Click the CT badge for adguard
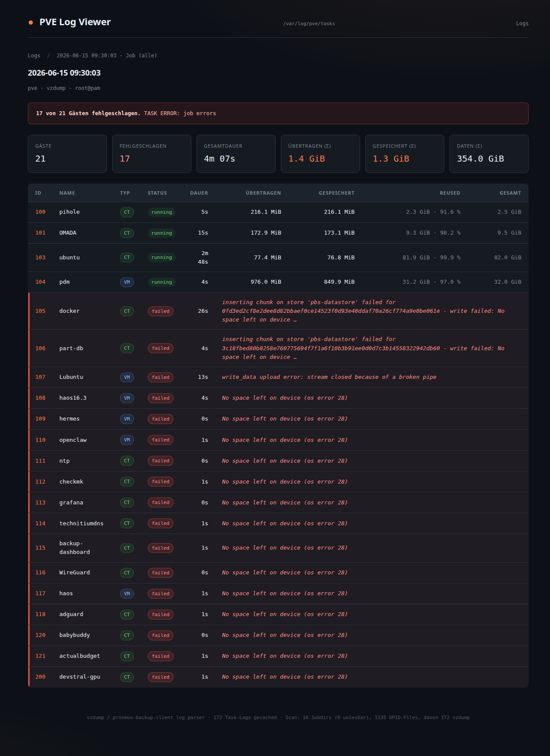550x756 pixels. tap(127, 614)
